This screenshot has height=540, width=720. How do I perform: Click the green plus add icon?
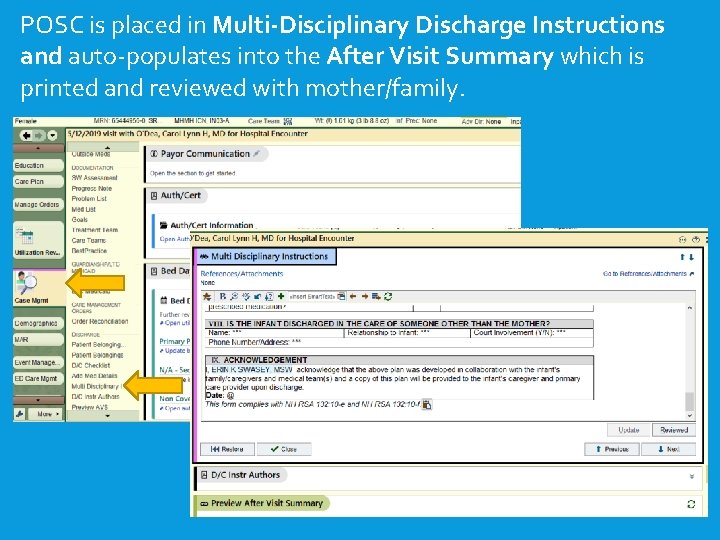281,297
